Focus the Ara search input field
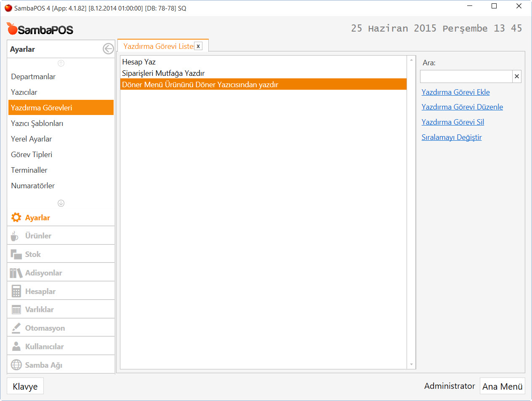532x401 pixels. (466, 77)
